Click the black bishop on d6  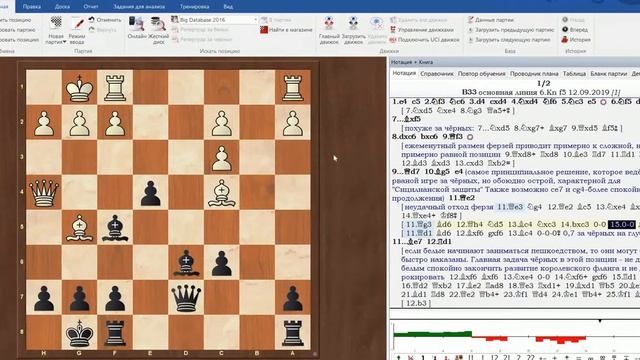point(187,263)
